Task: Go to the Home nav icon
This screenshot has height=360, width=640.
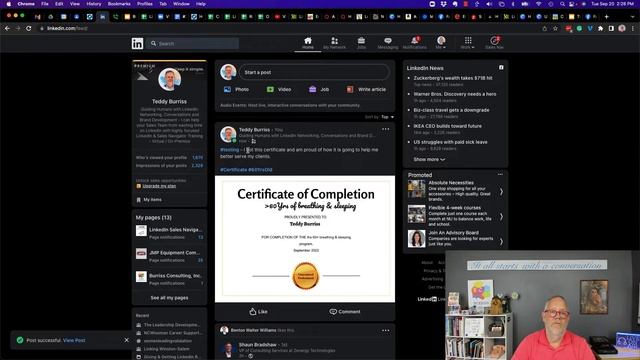Action: coord(308,43)
